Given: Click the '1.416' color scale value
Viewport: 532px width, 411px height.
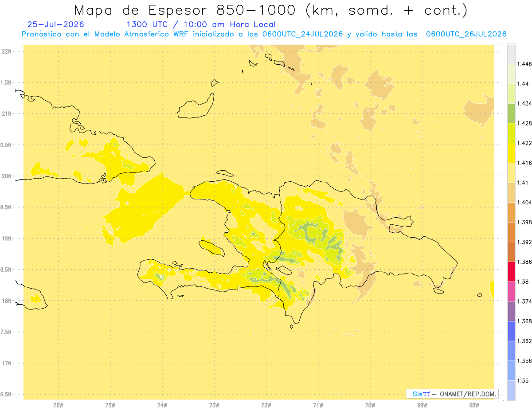Looking at the screenshot, I should [x=524, y=163].
